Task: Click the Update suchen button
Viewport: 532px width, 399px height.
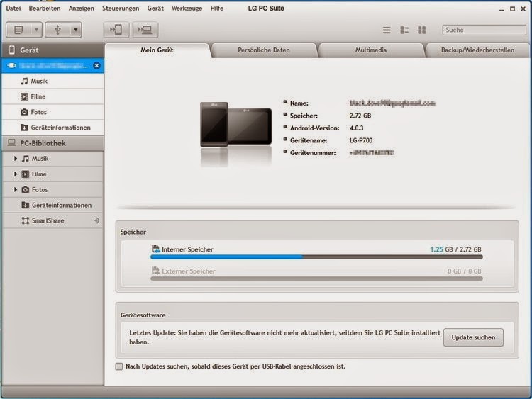Action: [473, 337]
